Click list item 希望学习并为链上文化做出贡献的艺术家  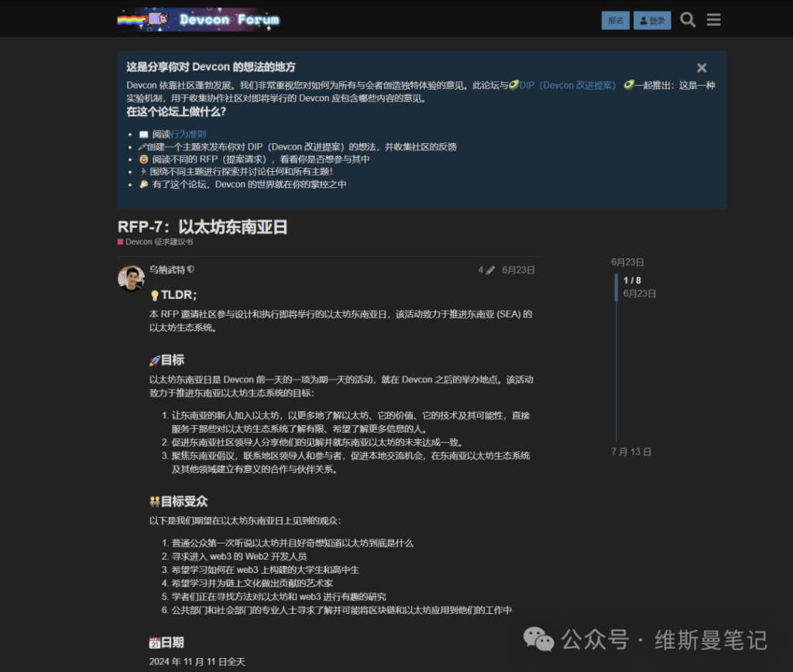click(x=252, y=584)
